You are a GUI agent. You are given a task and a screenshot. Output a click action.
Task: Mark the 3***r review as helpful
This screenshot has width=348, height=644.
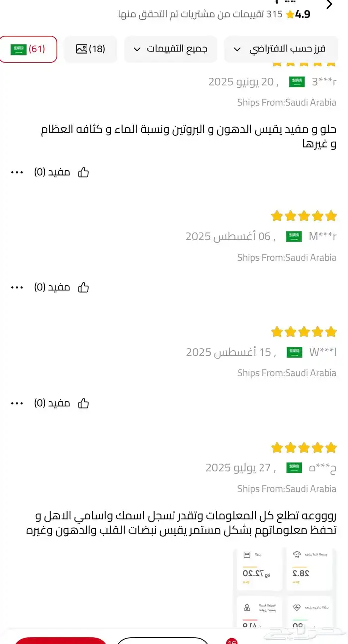[x=83, y=172]
